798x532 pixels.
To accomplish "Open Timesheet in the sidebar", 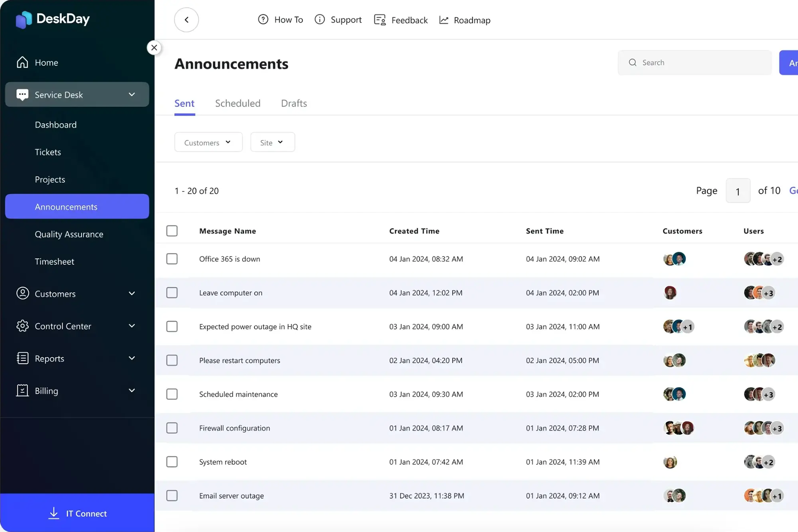I will 55,261.
